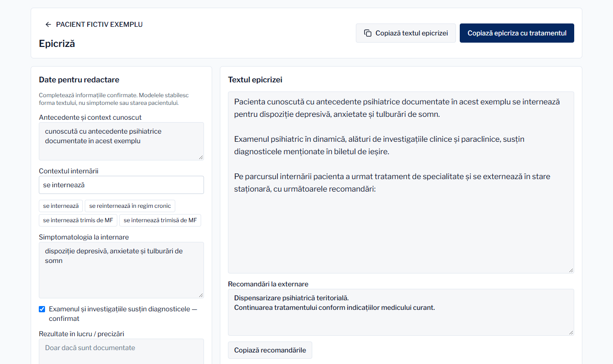Click resize handle of the Simptomatologia textarea
Viewport: 613px width, 364px height.
(200, 295)
